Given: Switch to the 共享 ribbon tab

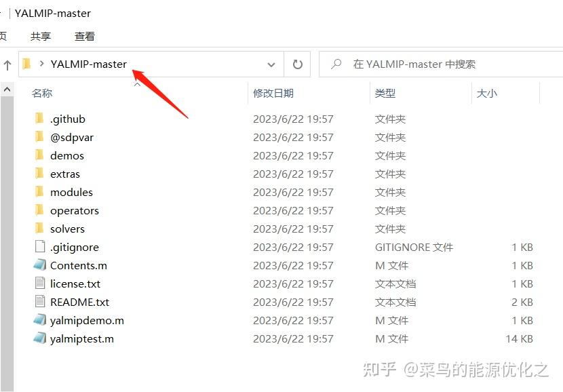Looking at the screenshot, I should tap(40, 36).
